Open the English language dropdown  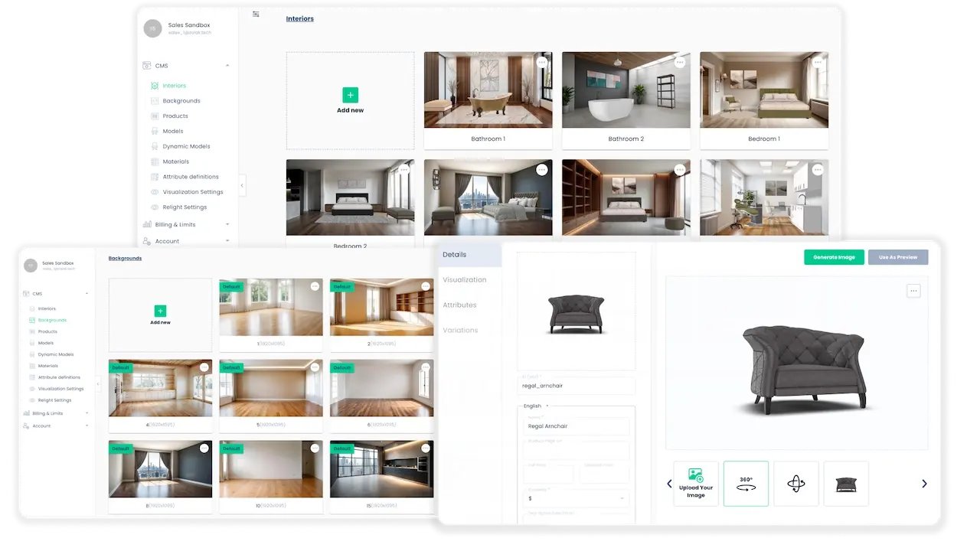[x=535, y=406]
